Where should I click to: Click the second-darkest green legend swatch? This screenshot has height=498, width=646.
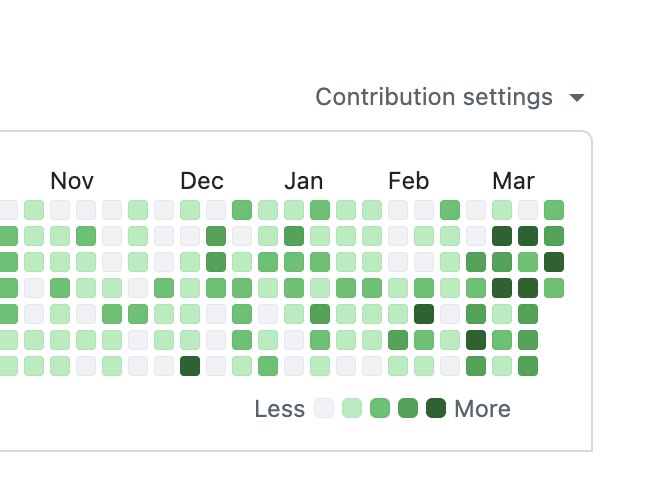[x=408, y=408]
